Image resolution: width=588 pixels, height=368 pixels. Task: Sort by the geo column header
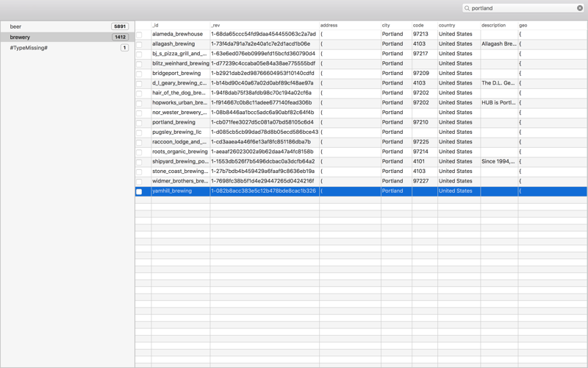[553, 25]
